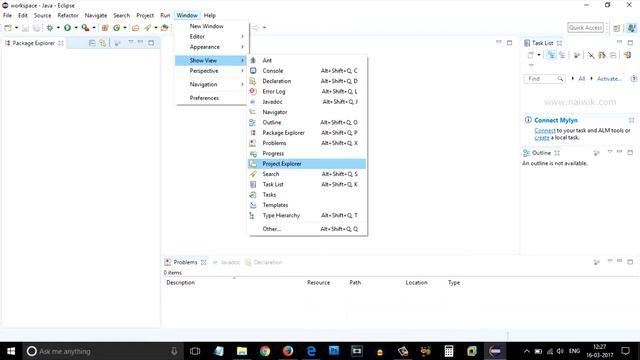Click the New Java Package toolbar icon

click(x=105, y=28)
